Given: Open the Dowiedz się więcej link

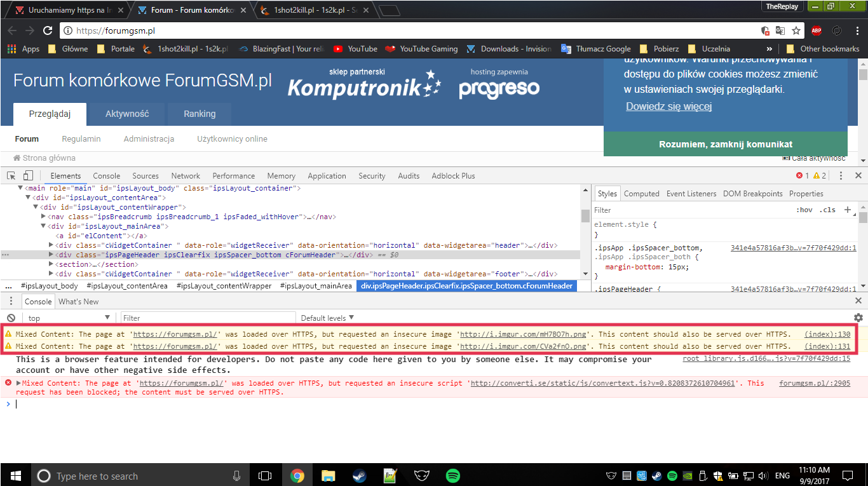Looking at the screenshot, I should point(668,107).
